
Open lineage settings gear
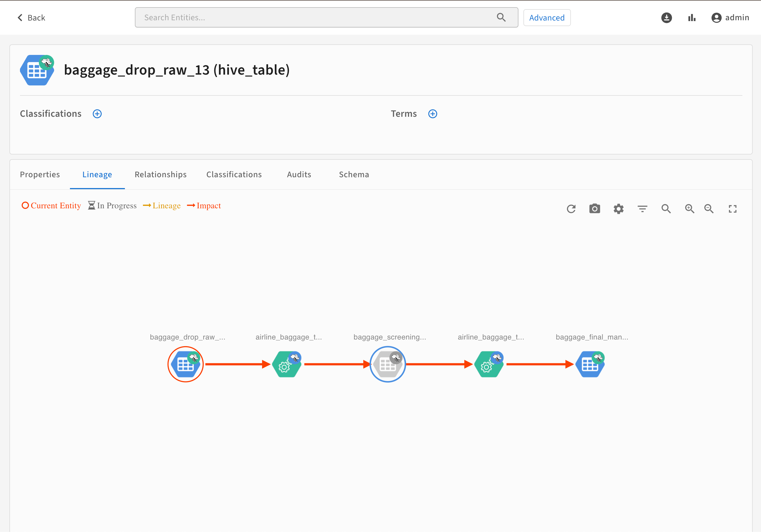point(618,209)
